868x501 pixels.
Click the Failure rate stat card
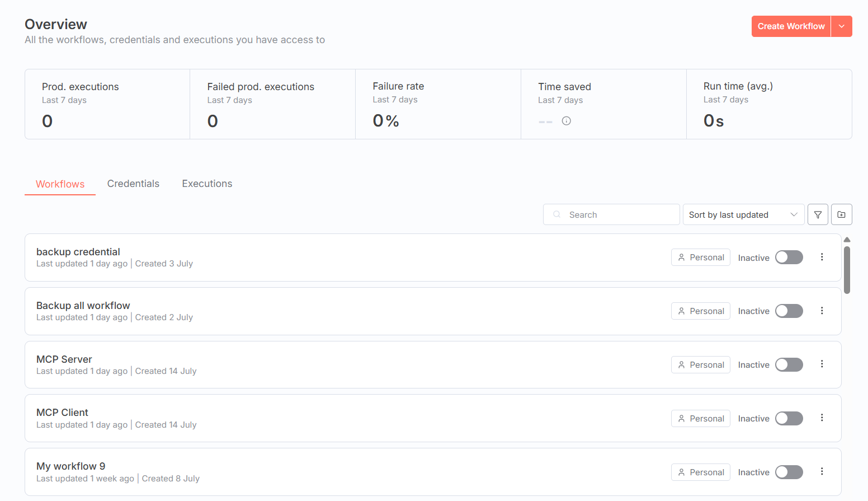tap(438, 104)
